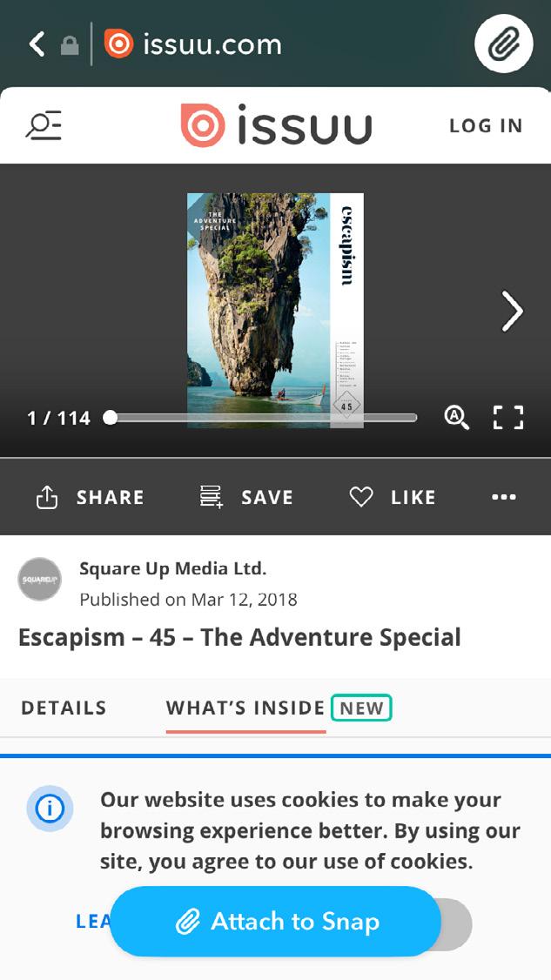This screenshot has height=980, width=551.
Task: Enter fullscreen reading mode
Action: tap(507, 418)
